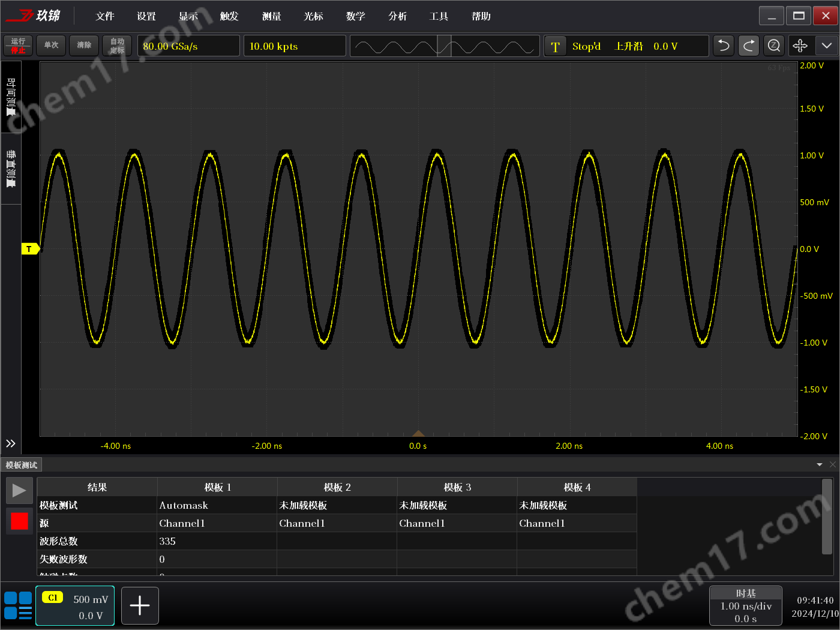Click the undo arrow icon
The width and height of the screenshot is (840, 630).
[x=724, y=46]
